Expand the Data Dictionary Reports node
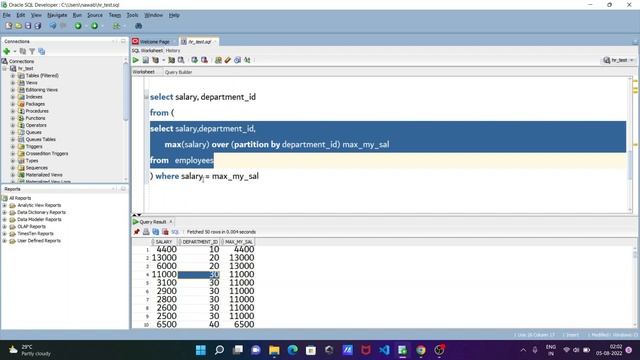Screen dimensions: 640x360 coord(4,212)
